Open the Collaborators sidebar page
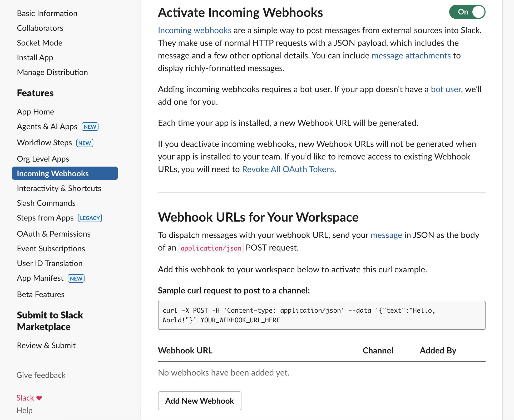The width and height of the screenshot is (514, 420). 40,28
